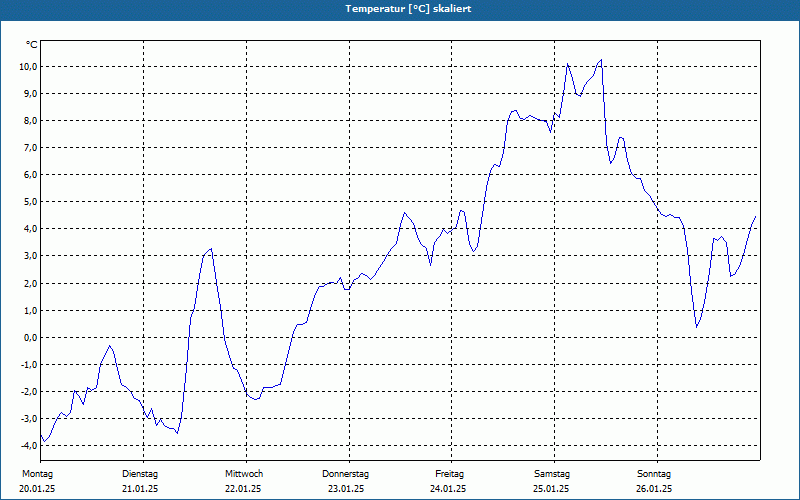Select the -3,0 y-axis value
The height and width of the screenshot is (500, 800).
click(x=28, y=418)
